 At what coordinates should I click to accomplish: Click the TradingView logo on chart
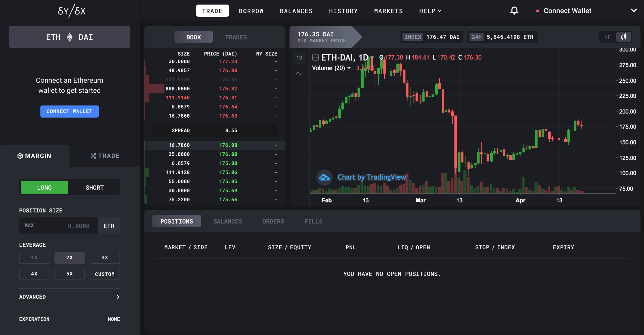[x=324, y=177]
